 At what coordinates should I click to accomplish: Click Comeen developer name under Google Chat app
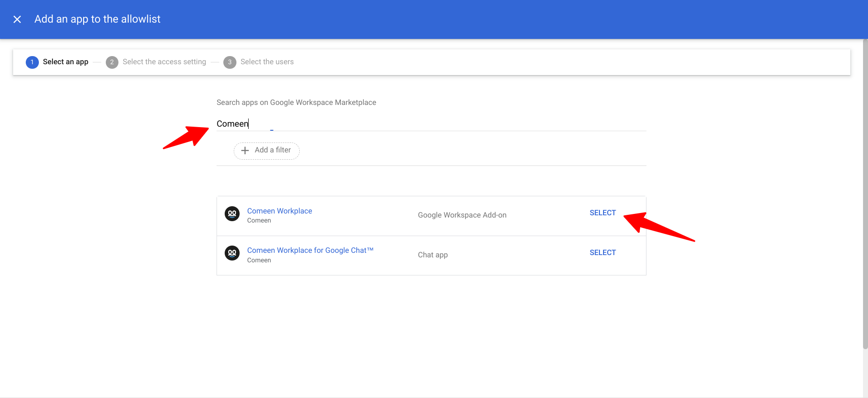tap(259, 261)
